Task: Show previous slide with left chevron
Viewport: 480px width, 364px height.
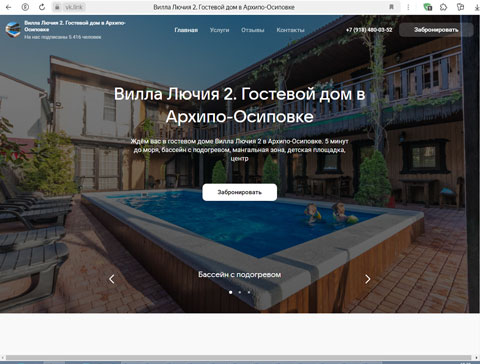Action: [x=112, y=279]
